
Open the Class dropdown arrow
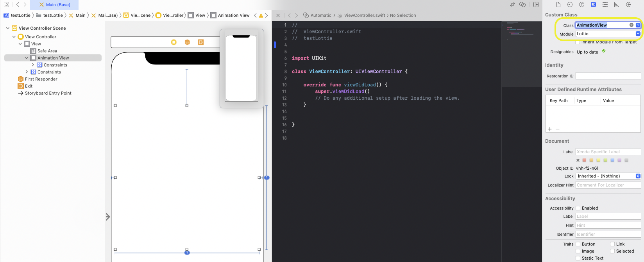(638, 25)
